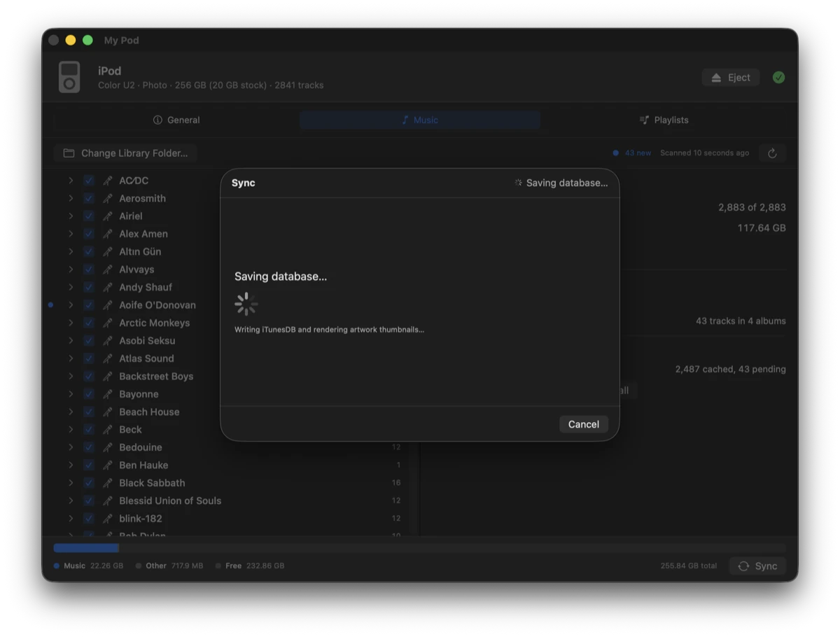
Task: Expand the Bayonne artist row
Action: point(71,394)
